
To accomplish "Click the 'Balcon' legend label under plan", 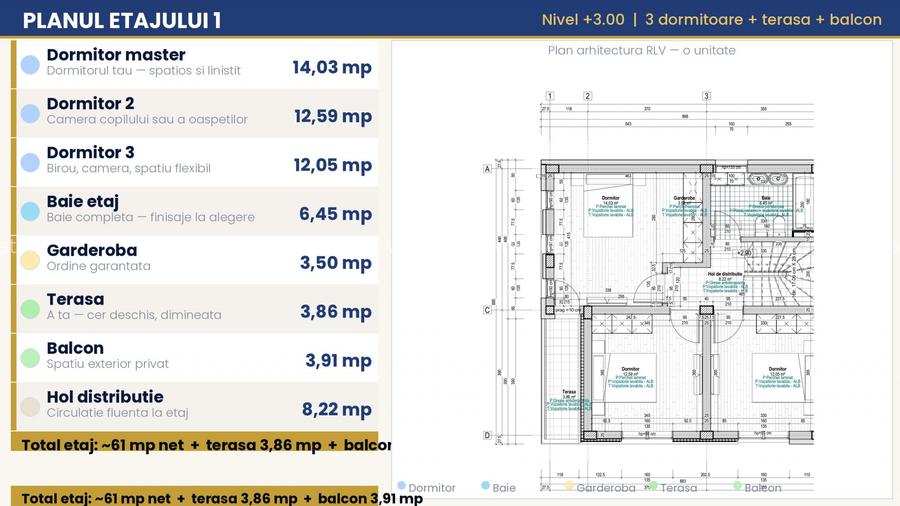I will click(762, 488).
